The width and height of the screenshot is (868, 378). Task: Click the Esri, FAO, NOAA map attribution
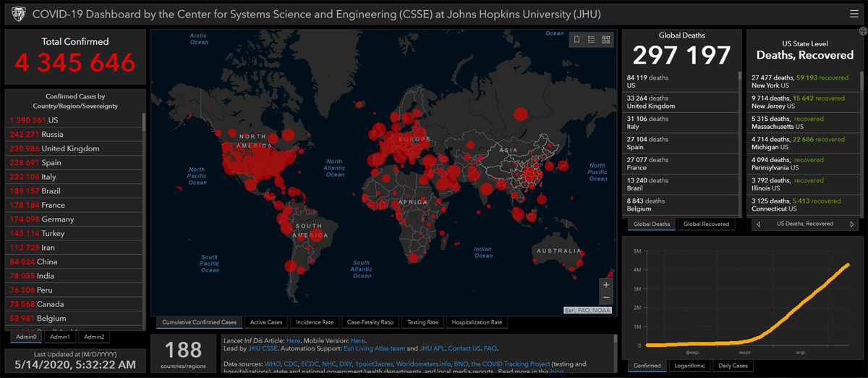pyautogui.click(x=589, y=311)
